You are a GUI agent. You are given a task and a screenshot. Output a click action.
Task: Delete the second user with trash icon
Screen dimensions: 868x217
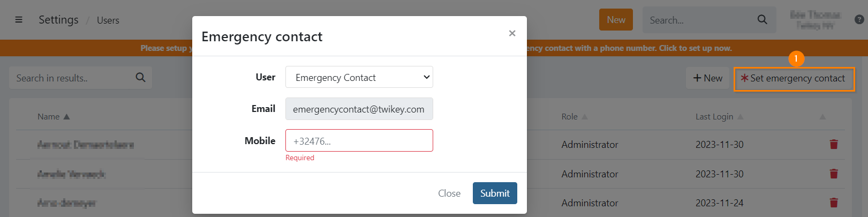(x=833, y=174)
